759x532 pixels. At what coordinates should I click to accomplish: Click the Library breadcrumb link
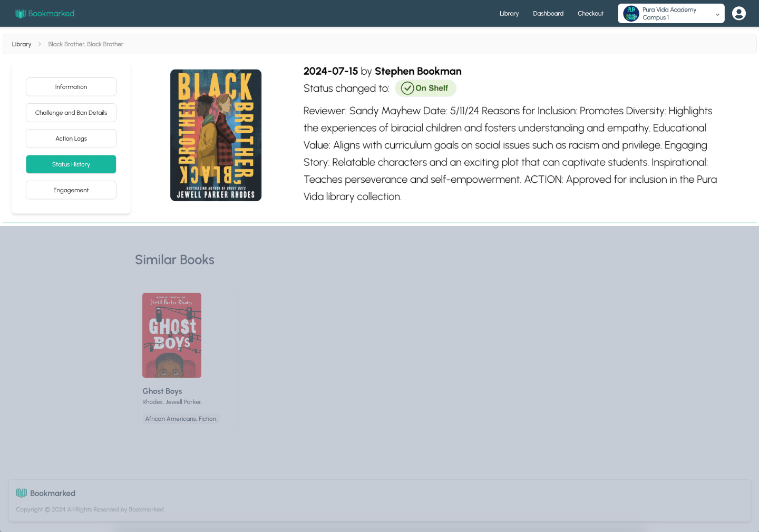22,44
